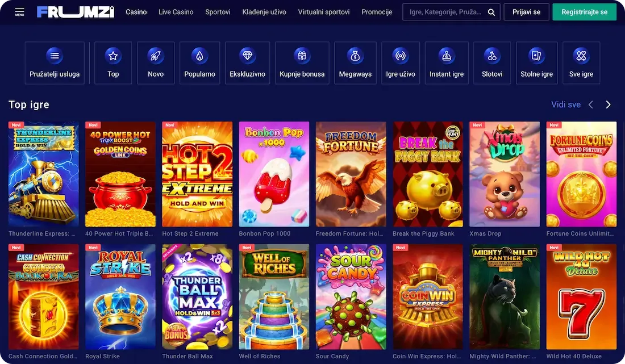The height and width of the screenshot is (364, 625).
Task: Click the 'Xmas Drop' title text
Action: [x=485, y=234]
